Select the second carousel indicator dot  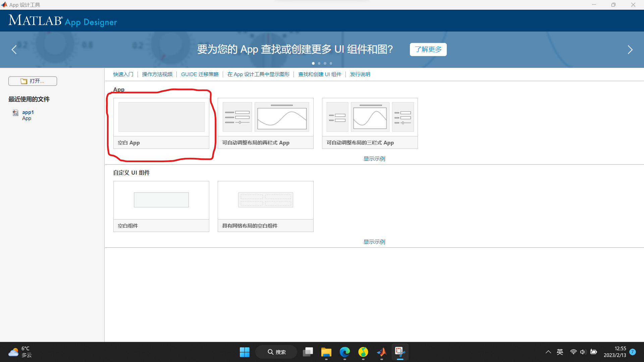click(319, 63)
